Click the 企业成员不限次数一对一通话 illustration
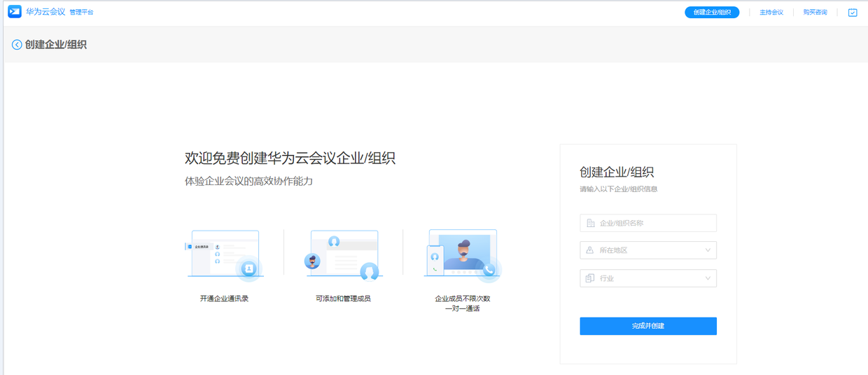The image size is (868, 375). [463, 256]
